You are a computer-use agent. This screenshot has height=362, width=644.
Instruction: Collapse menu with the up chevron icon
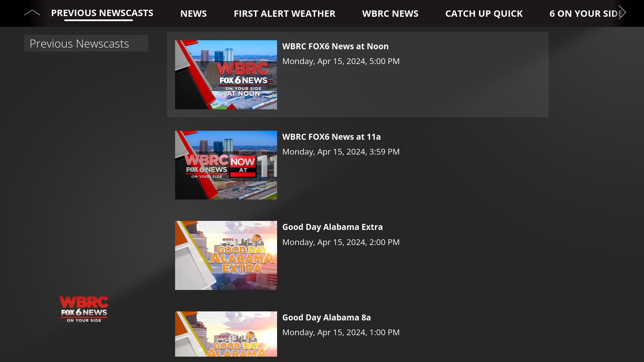32,13
